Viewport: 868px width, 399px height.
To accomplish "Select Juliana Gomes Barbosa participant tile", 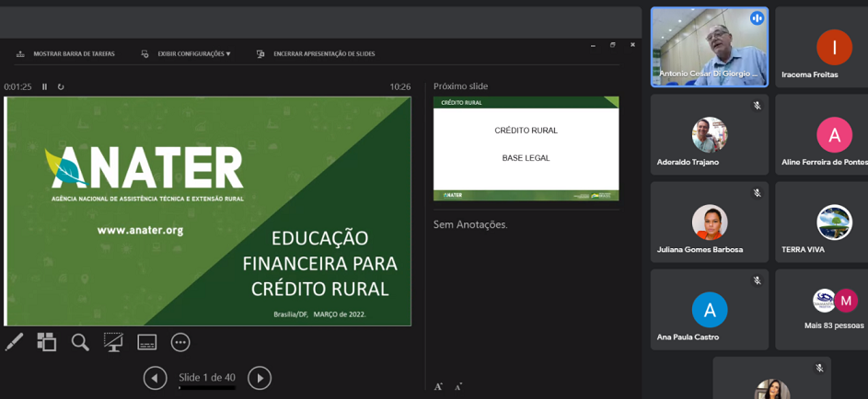I will pos(710,222).
